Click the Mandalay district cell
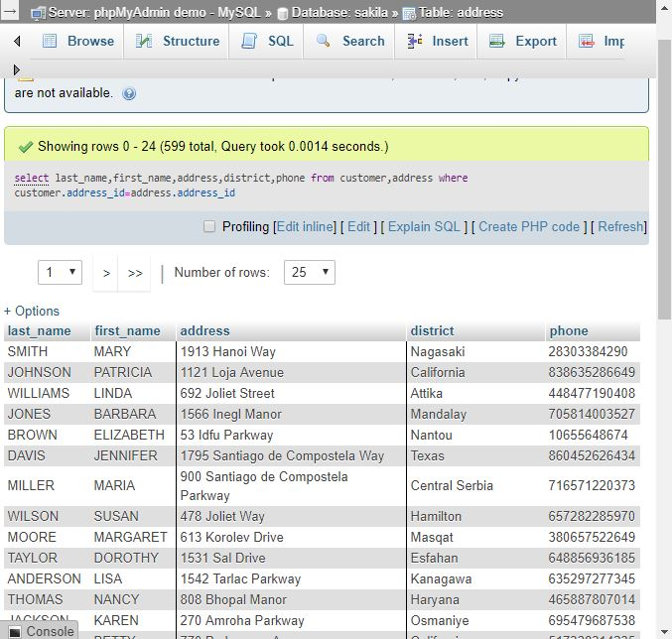The height and width of the screenshot is (639, 672). pyautogui.click(x=475, y=414)
